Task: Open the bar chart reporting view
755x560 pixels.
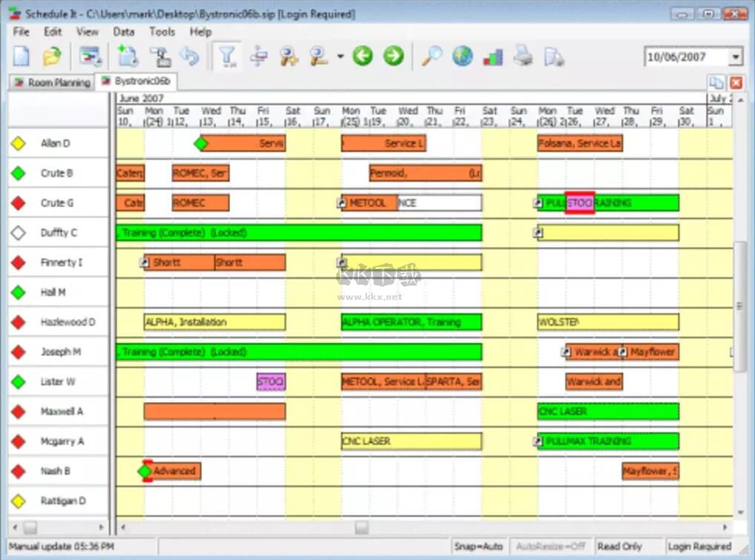Action: pos(491,56)
